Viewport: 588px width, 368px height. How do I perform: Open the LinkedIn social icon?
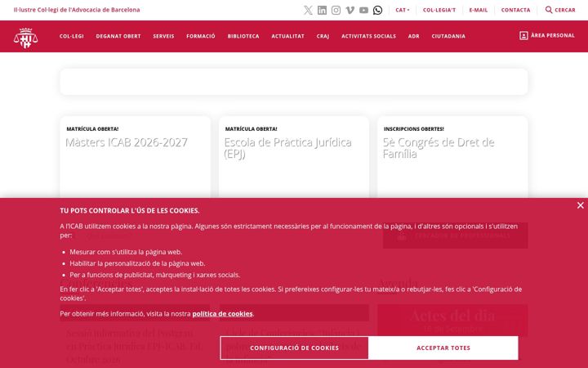(x=322, y=10)
